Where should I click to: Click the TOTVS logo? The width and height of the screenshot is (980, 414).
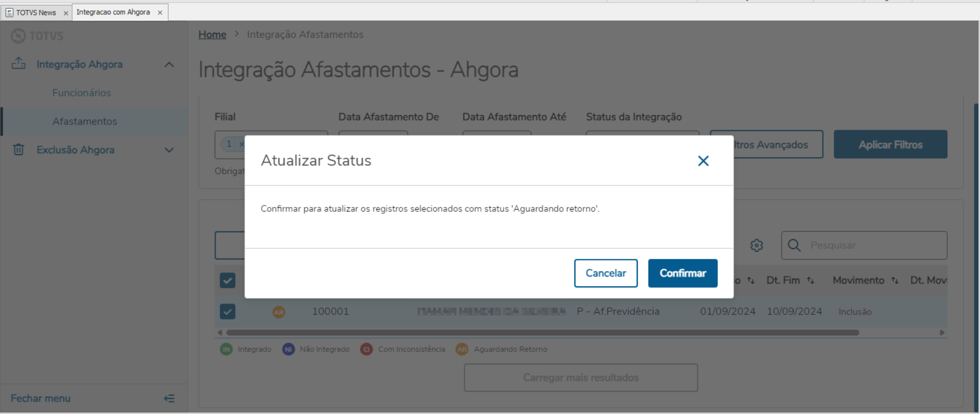(x=37, y=36)
